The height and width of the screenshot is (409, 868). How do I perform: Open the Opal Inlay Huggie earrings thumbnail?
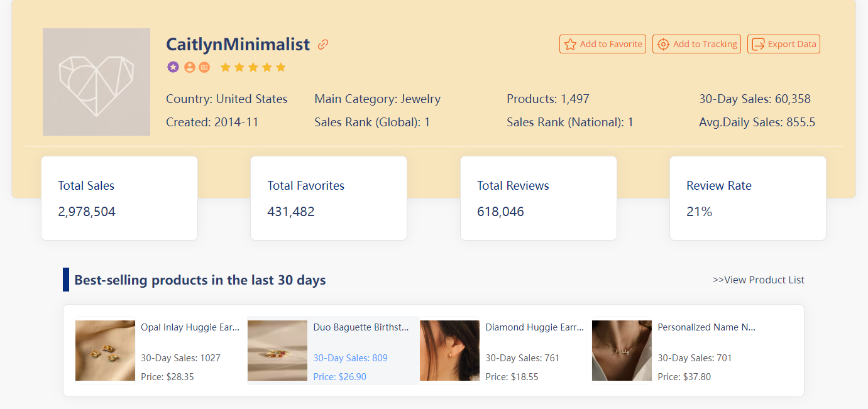[105, 351]
